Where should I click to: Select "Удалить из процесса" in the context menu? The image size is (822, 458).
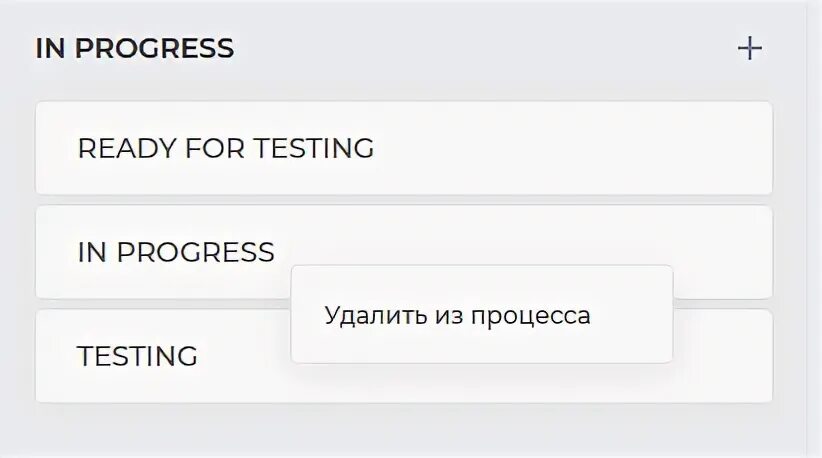click(x=457, y=316)
